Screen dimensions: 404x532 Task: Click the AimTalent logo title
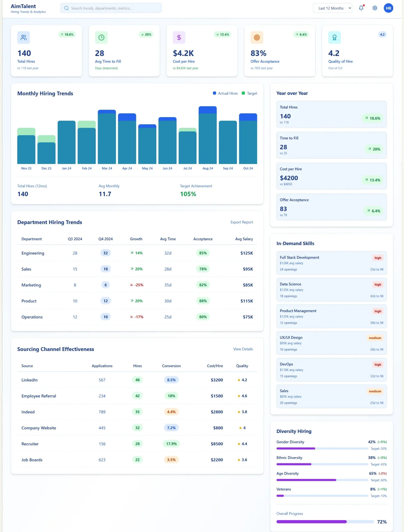point(23,6)
